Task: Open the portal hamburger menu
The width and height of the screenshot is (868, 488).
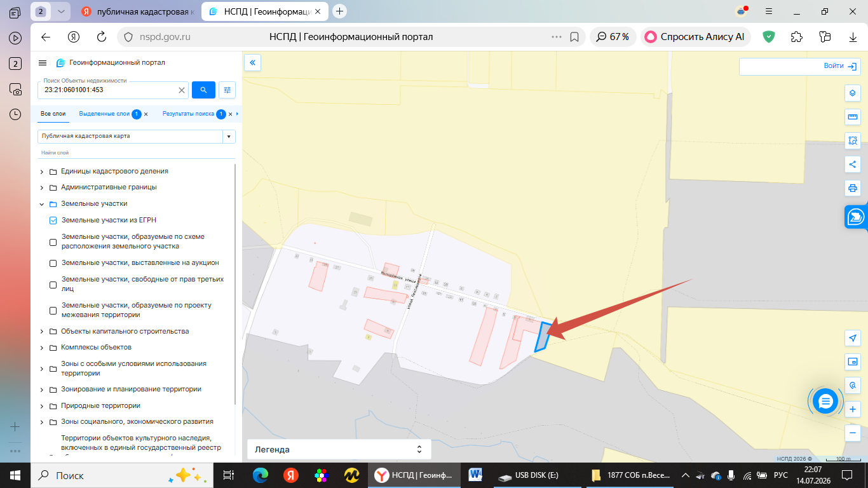Action: tap(43, 62)
